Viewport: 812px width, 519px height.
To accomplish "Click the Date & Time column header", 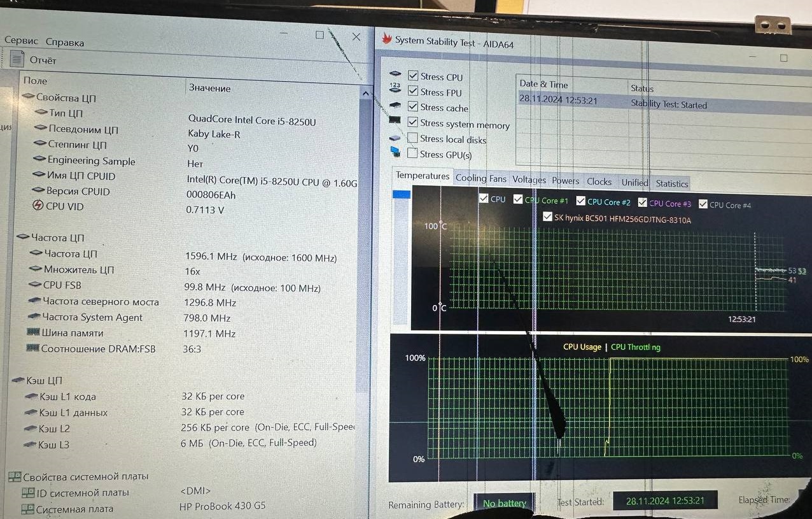I will pos(544,83).
